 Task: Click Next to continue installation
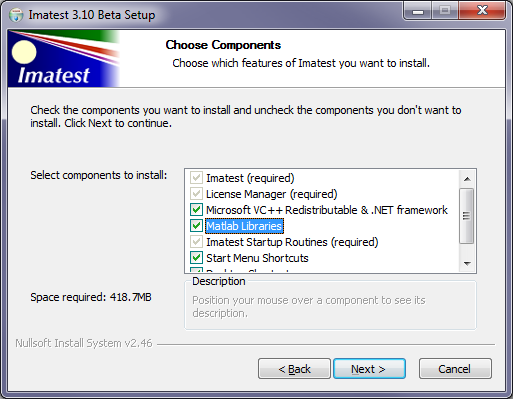pos(369,369)
